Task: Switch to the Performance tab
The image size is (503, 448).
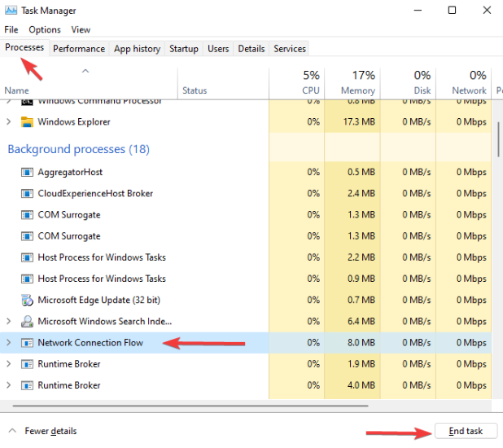Action: (x=79, y=49)
